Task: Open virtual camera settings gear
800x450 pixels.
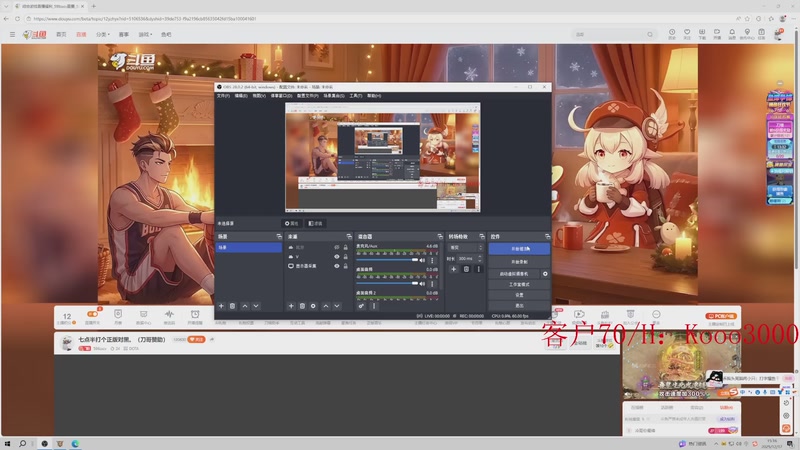Action: (x=545, y=274)
